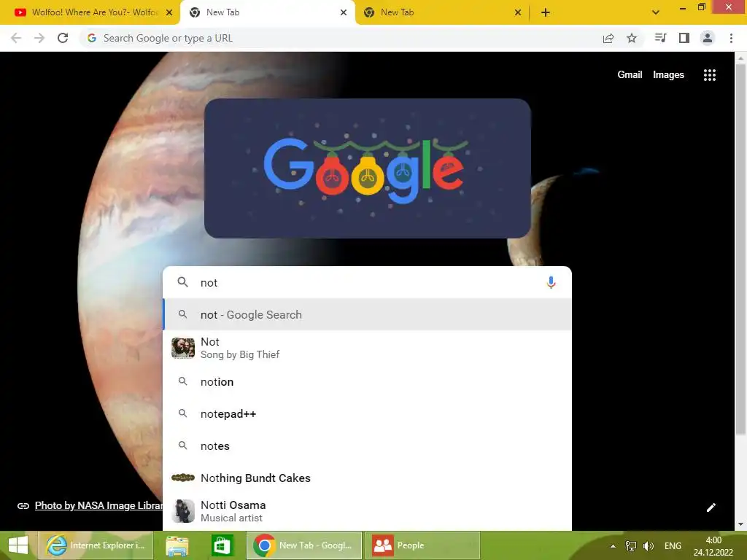Viewport: 747px width, 560px height.
Task: Open the Windows Store taskbar icon
Action: (x=222, y=545)
